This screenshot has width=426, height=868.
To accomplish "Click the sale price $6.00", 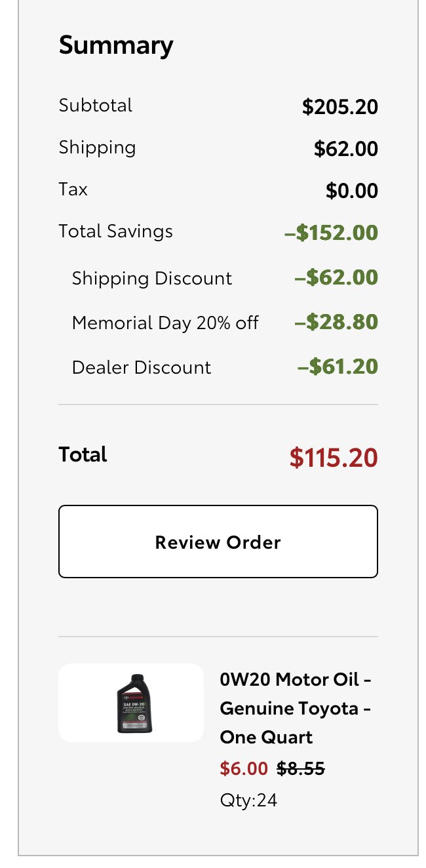I will pos(244,768).
